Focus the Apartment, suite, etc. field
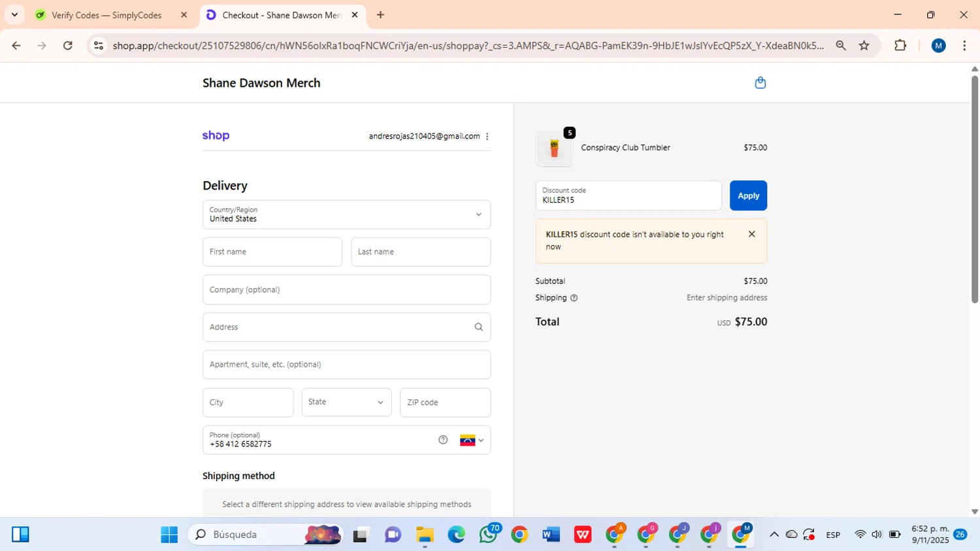 [x=346, y=365]
